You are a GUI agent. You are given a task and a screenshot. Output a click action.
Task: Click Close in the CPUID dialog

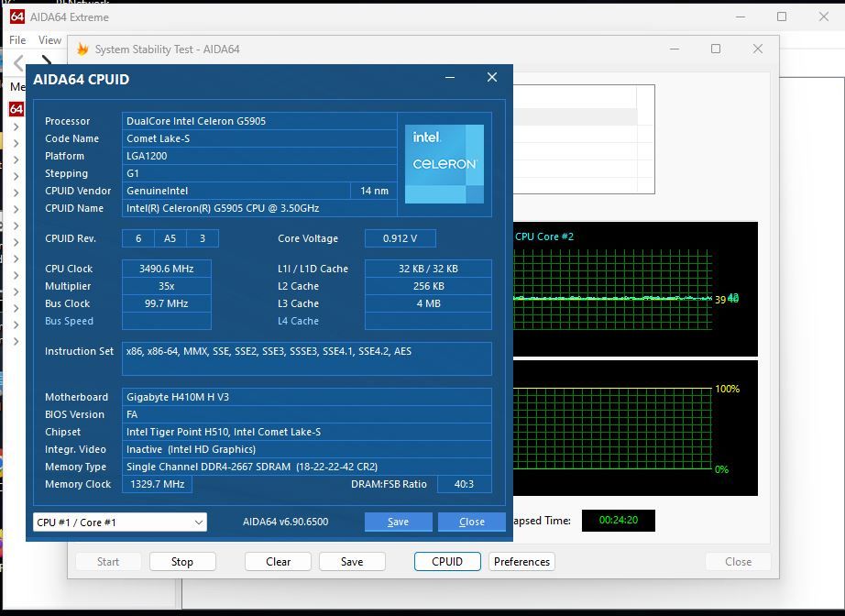pyautogui.click(x=472, y=522)
